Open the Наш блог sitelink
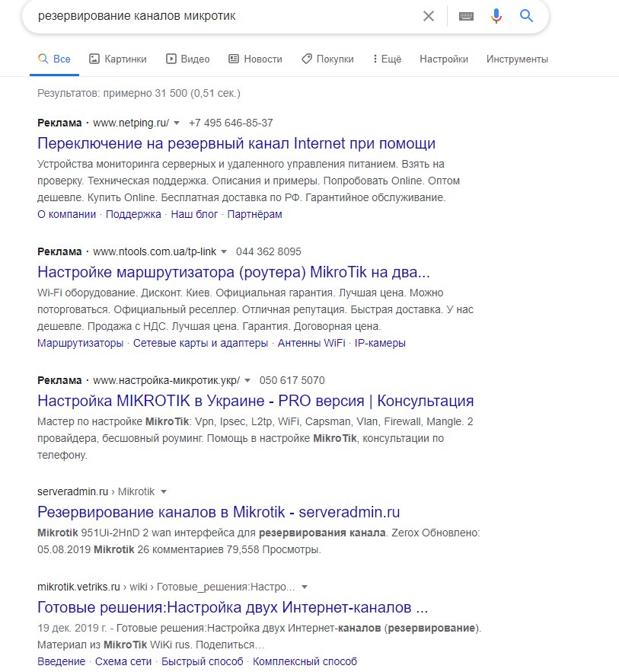The image size is (619, 672). [x=194, y=214]
